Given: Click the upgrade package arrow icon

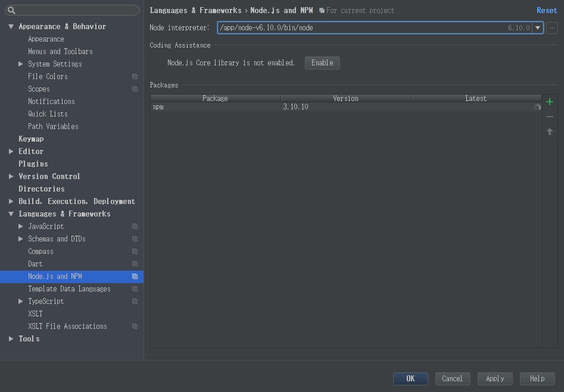Looking at the screenshot, I should (549, 131).
